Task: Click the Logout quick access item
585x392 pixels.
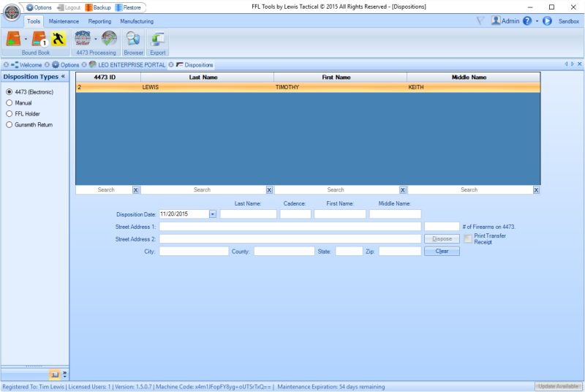Action: 69,7
